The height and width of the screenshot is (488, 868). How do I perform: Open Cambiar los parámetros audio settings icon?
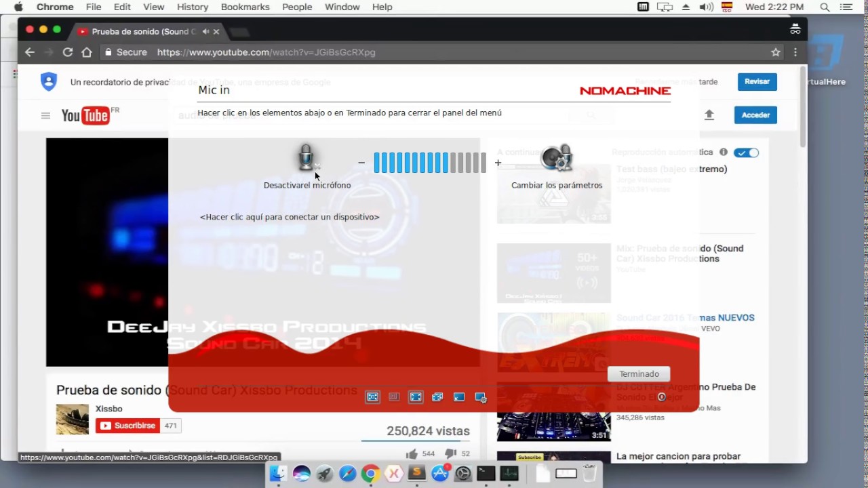(557, 159)
